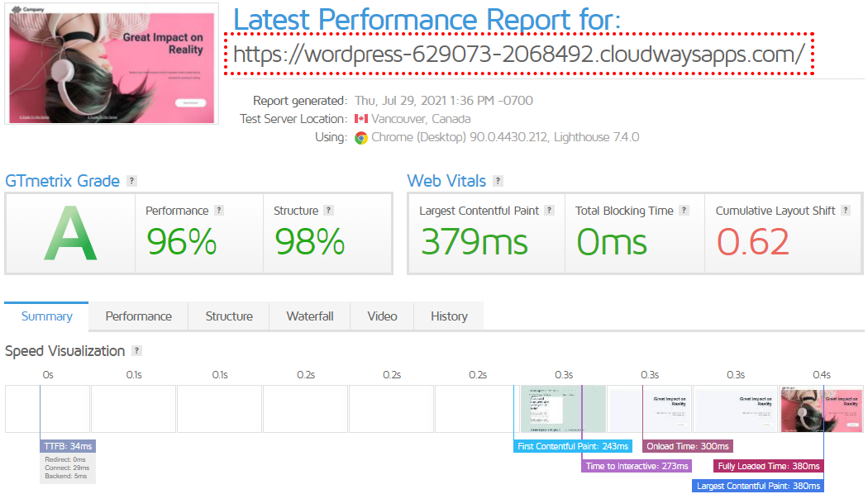868x494 pixels.
Task: Click the Web Vitals question mark icon
Action: (497, 180)
